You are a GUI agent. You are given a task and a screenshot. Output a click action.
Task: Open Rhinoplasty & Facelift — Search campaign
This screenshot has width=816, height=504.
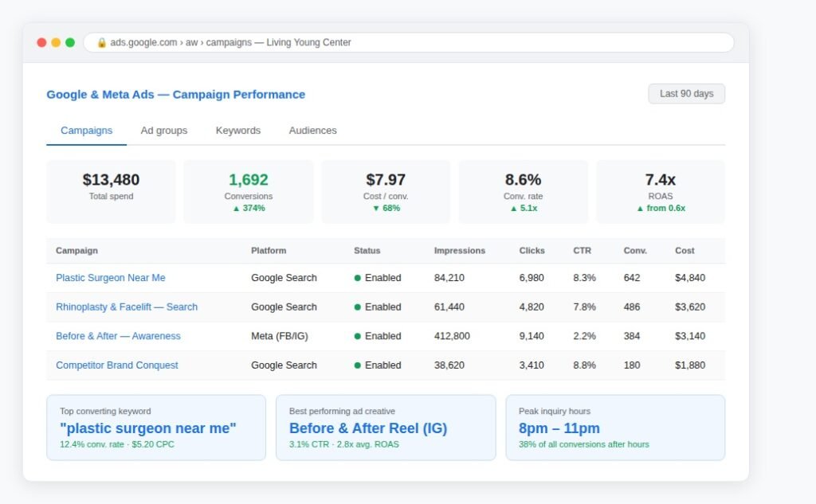(x=127, y=307)
